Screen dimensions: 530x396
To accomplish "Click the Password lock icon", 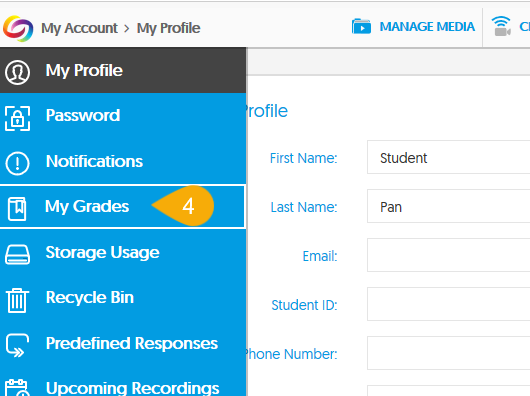I will [18, 118].
